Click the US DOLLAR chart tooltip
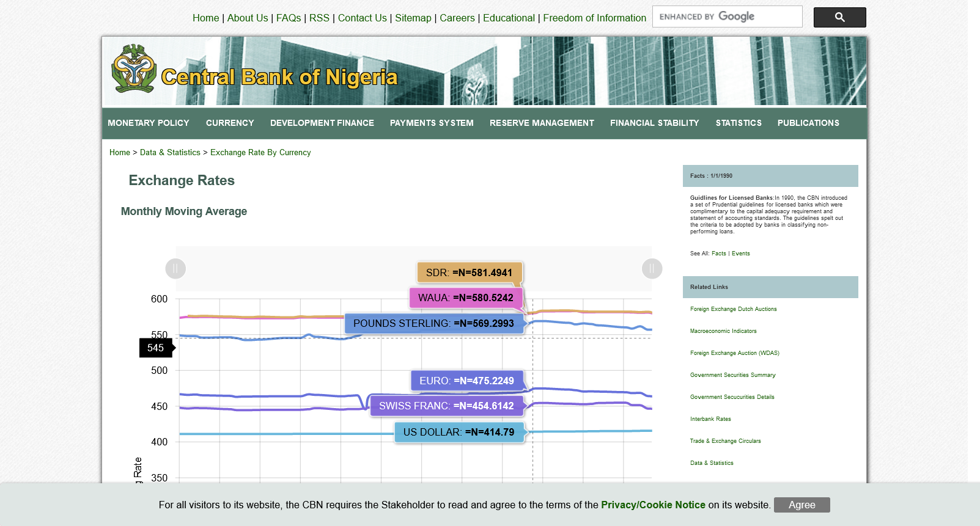This screenshot has width=980, height=526. (x=459, y=433)
